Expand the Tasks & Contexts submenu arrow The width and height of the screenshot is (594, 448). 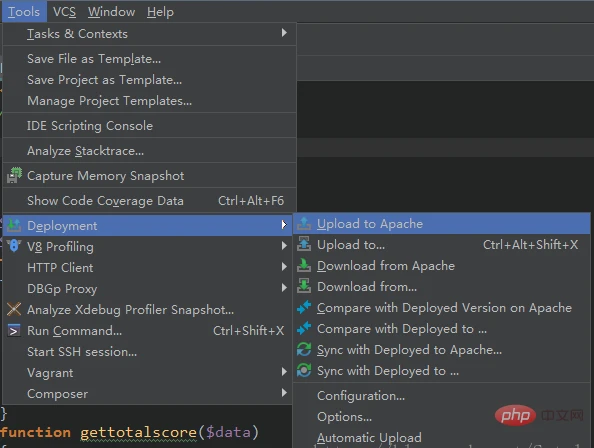pyautogui.click(x=284, y=33)
